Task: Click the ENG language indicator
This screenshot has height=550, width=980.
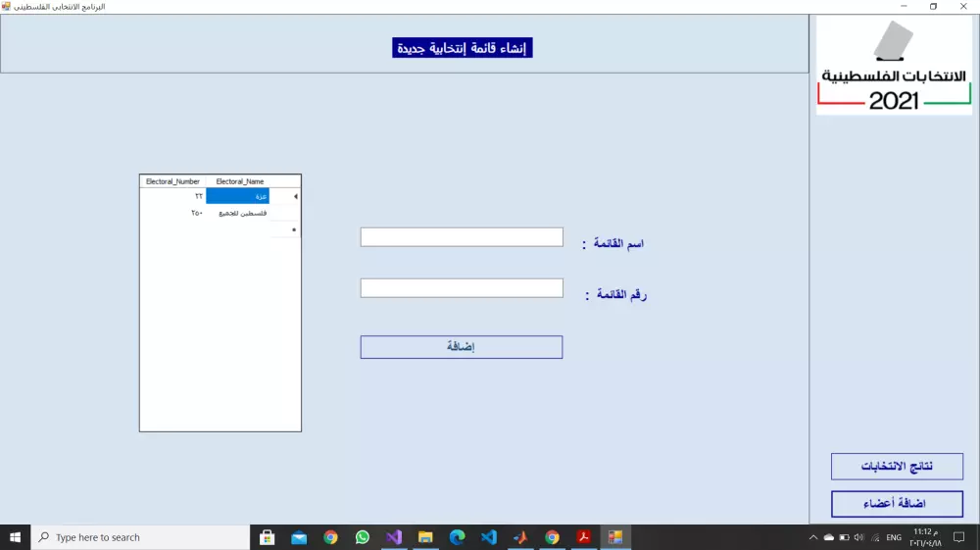Action: [894, 537]
